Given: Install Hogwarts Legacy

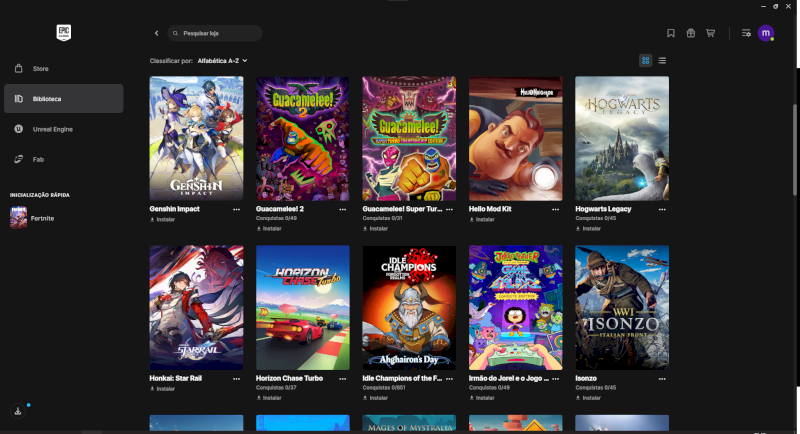Looking at the screenshot, I should pyautogui.click(x=588, y=228).
